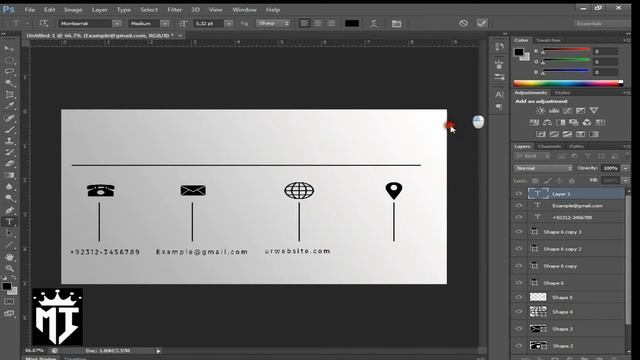Select the Elliptical Marquee tool
The width and height of the screenshot is (640, 360).
click(9, 60)
